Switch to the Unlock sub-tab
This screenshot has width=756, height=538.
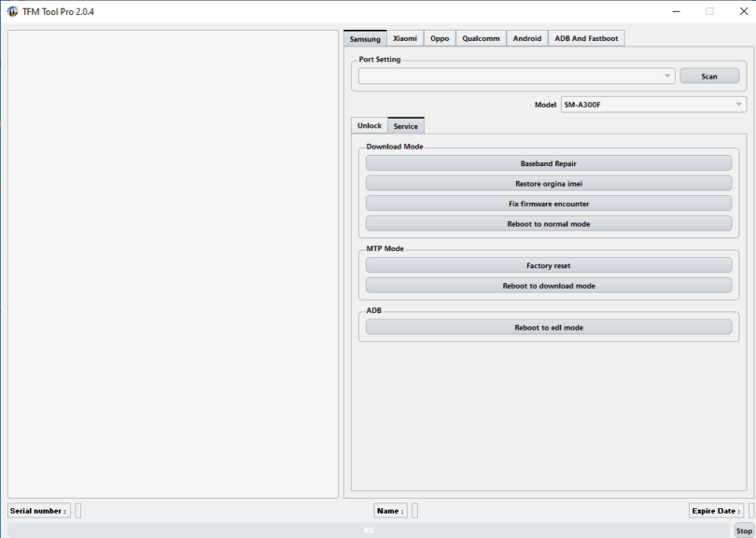pos(370,125)
